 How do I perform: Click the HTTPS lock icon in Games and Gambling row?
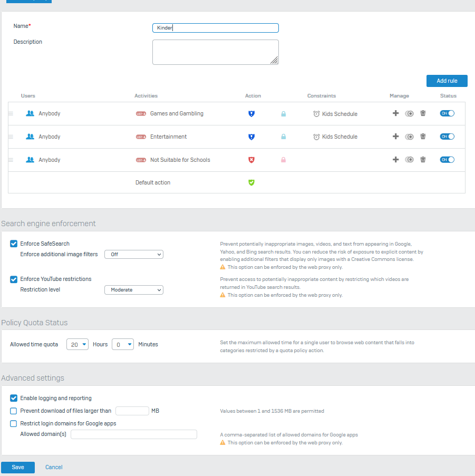pos(283,113)
